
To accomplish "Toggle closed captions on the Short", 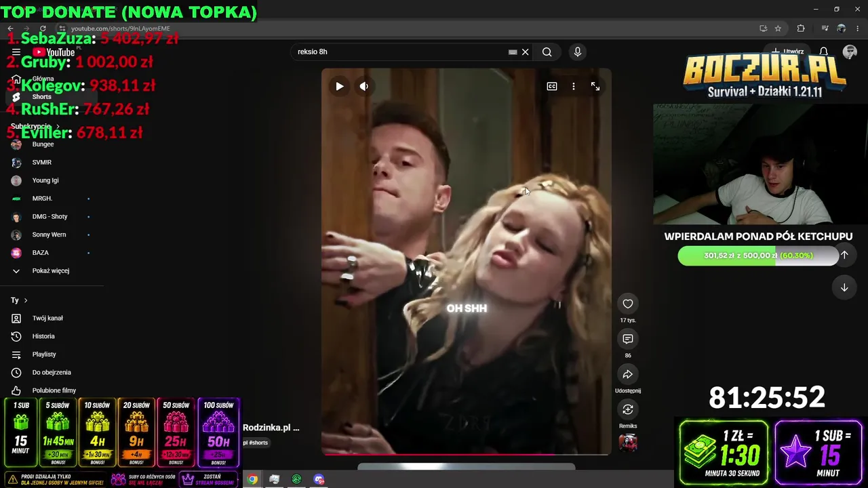I will 552,86.
